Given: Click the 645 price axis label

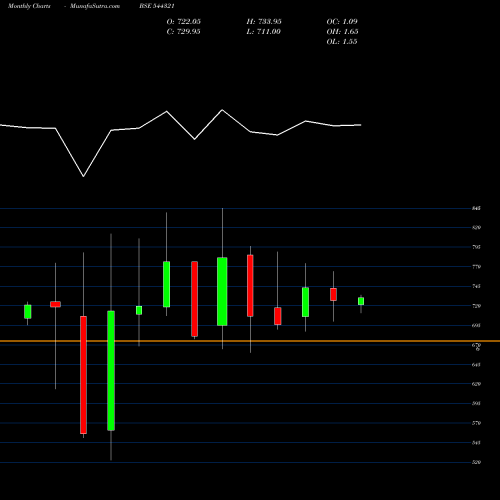Looking at the screenshot, I should coord(476,365).
